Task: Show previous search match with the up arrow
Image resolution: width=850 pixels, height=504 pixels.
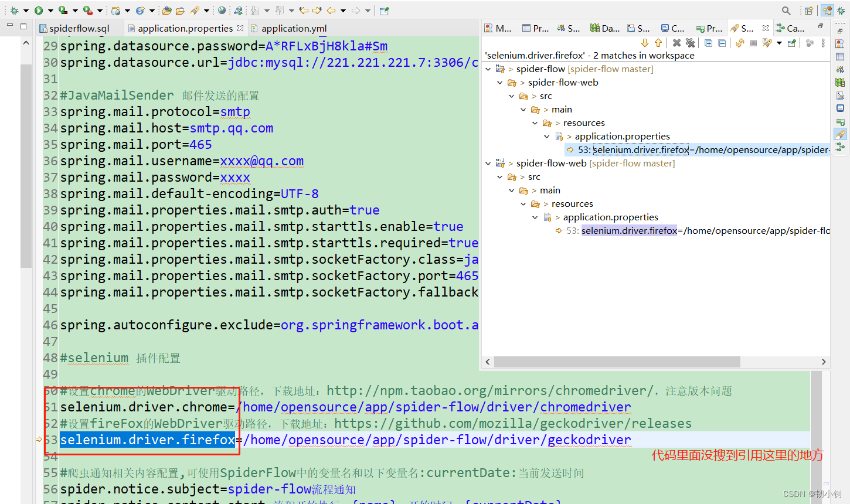Action: pos(659,43)
